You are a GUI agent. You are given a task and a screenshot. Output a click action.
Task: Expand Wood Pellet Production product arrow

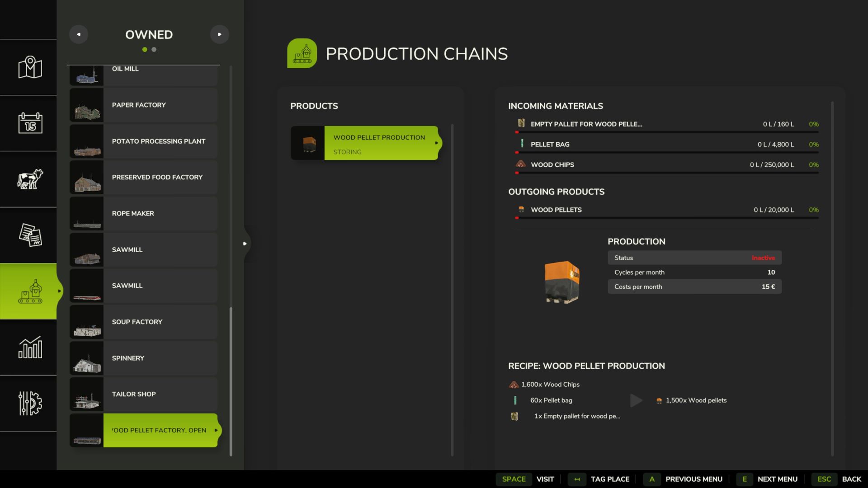pyautogui.click(x=437, y=143)
